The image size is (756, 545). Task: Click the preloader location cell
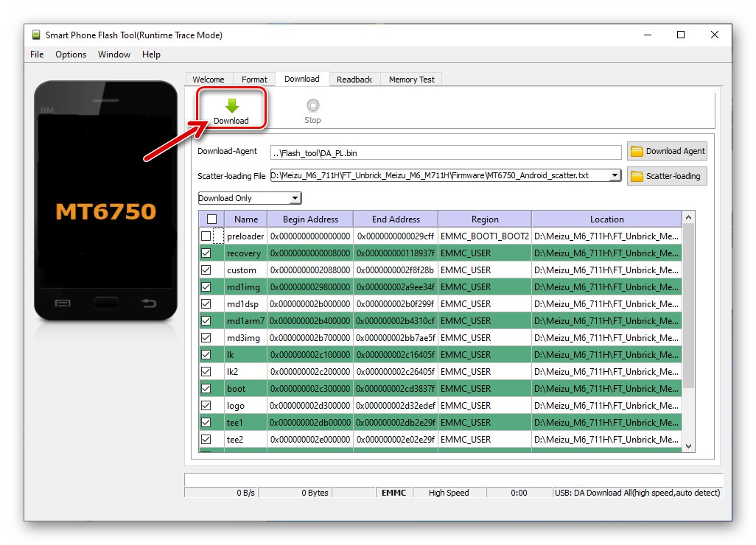pos(606,236)
